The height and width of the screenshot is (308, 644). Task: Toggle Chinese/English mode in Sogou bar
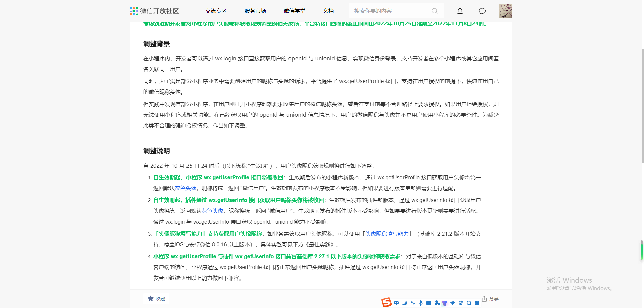(396, 303)
